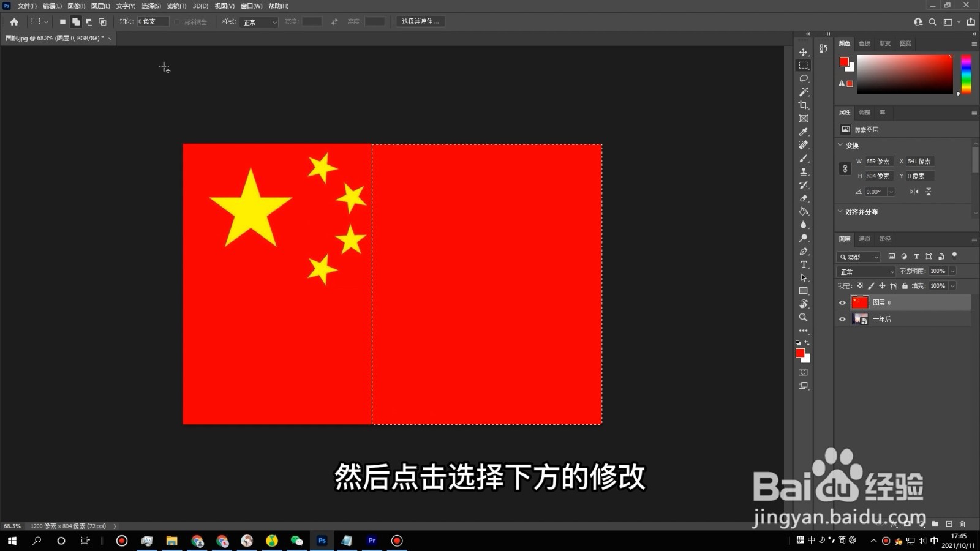980x551 pixels.
Task: Choose New Selection mode
Action: [x=62, y=22]
